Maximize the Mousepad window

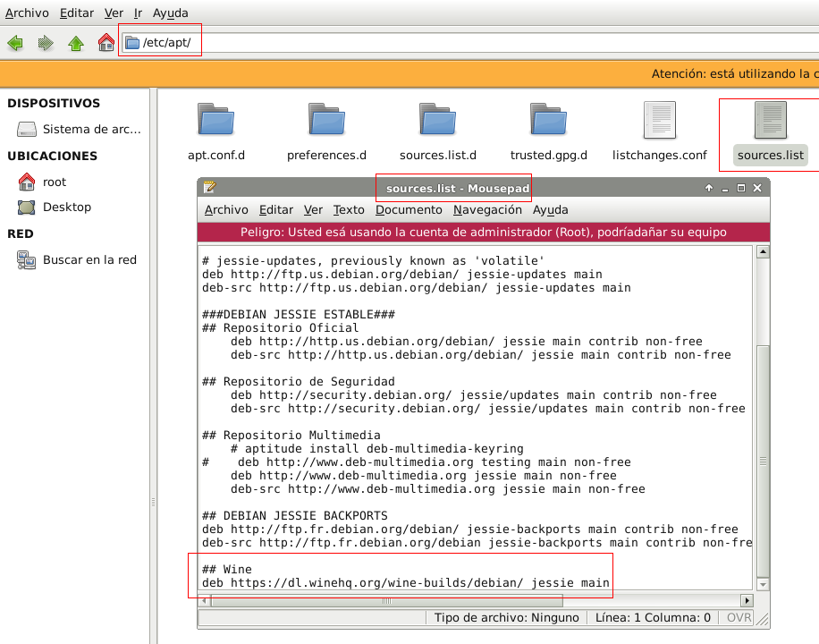740,188
